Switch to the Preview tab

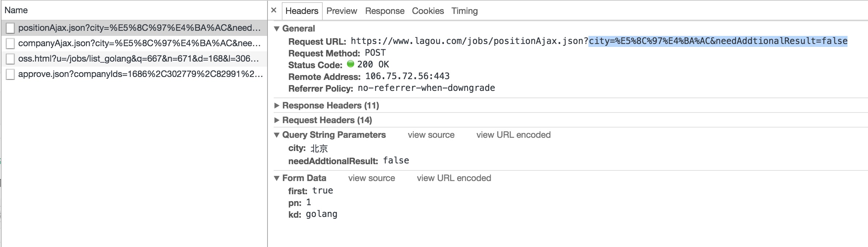click(341, 11)
